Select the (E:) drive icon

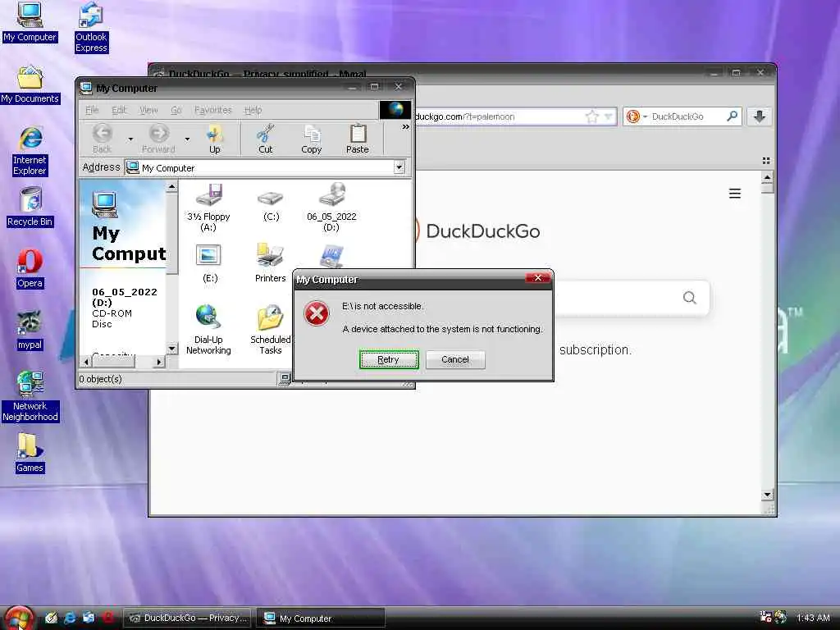click(x=209, y=263)
